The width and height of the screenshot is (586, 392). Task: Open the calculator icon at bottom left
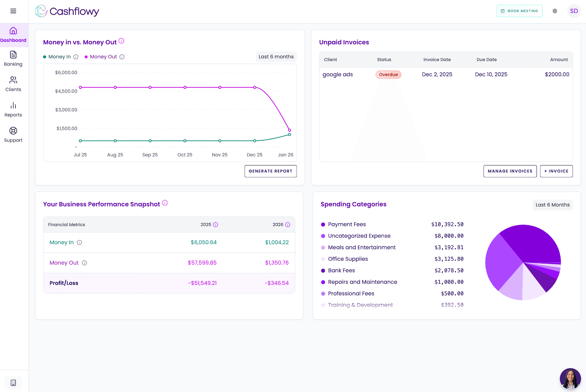14,382
